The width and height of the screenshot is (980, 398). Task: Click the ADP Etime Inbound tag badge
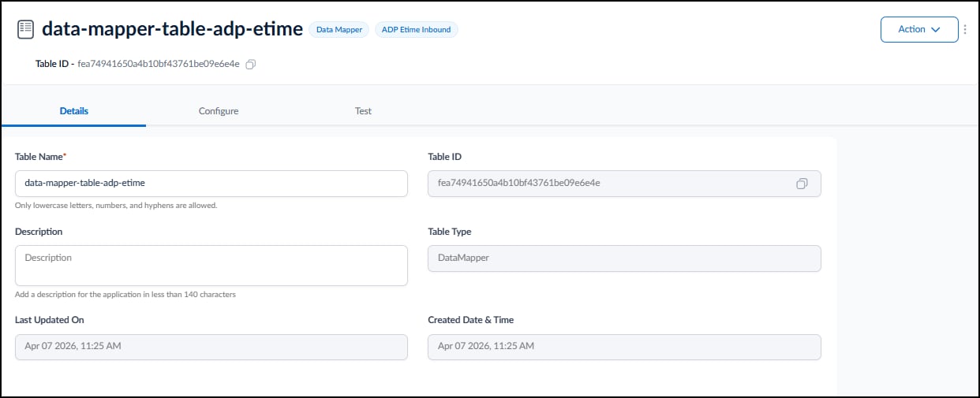tap(417, 30)
